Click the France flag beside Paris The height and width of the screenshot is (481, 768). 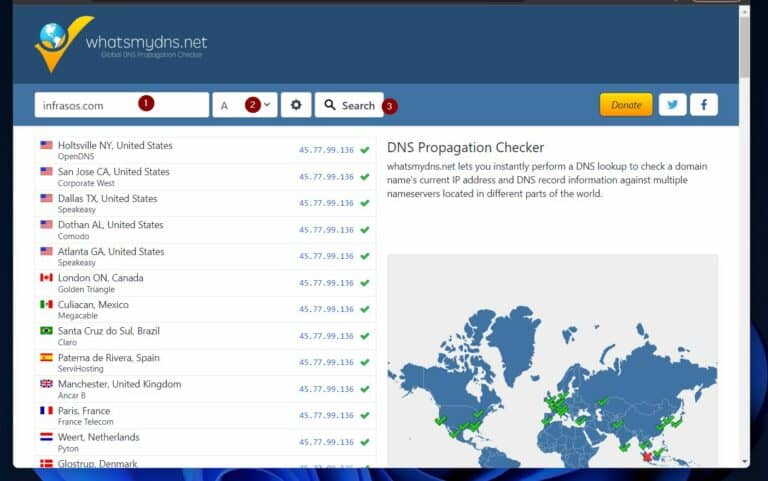click(x=47, y=410)
